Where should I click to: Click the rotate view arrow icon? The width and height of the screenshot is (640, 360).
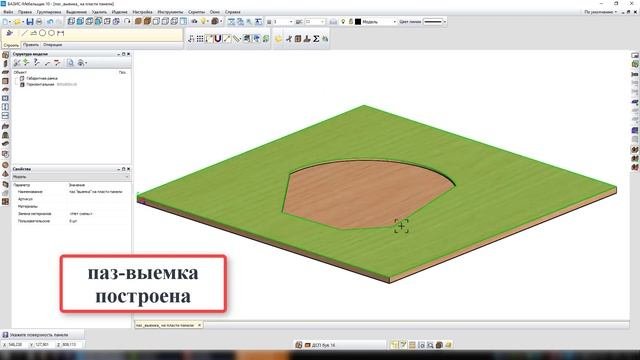pos(127,21)
